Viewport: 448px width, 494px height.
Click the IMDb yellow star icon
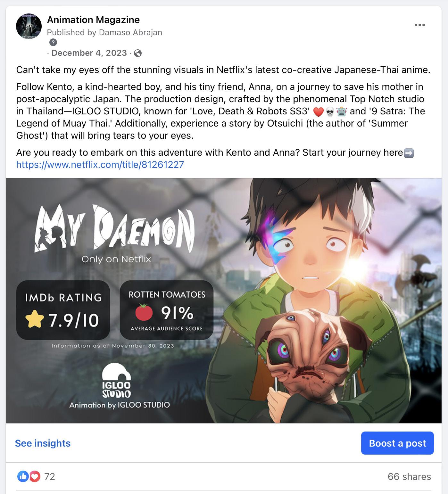34,320
